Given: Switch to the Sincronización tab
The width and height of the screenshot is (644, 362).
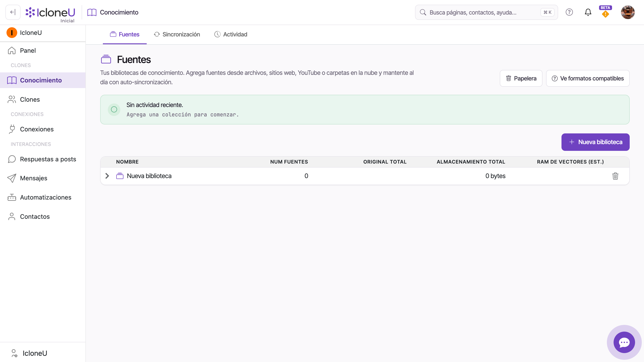Looking at the screenshot, I should pos(177,34).
